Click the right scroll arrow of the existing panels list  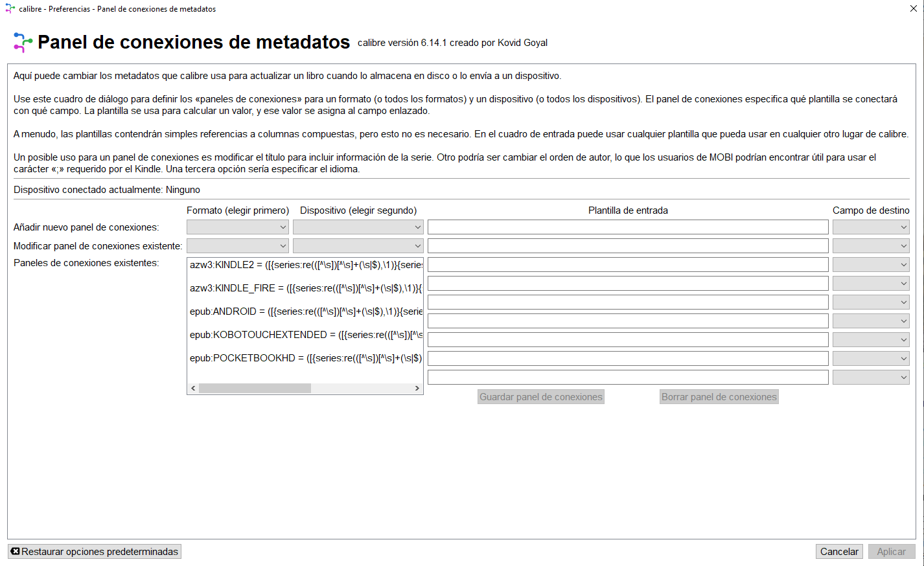click(417, 389)
